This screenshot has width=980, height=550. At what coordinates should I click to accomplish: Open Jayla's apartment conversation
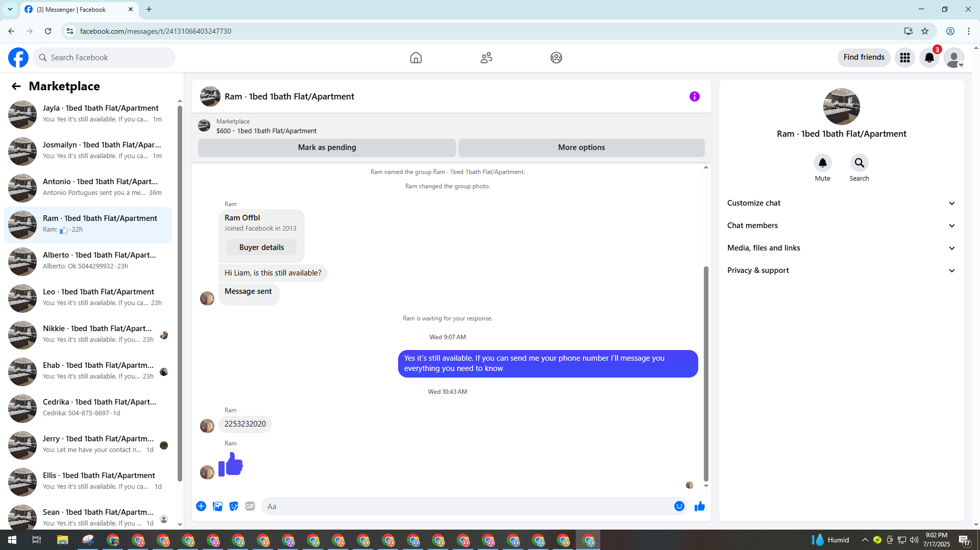click(x=88, y=114)
